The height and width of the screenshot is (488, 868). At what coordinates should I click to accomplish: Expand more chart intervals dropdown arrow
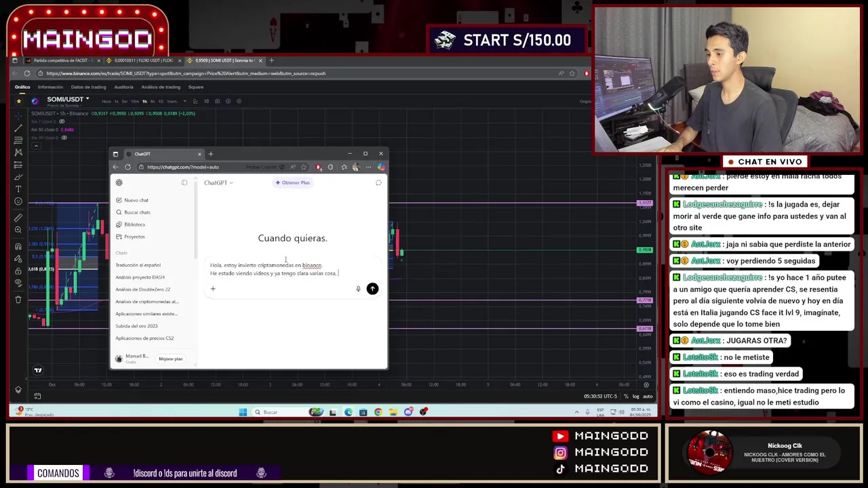(x=186, y=101)
